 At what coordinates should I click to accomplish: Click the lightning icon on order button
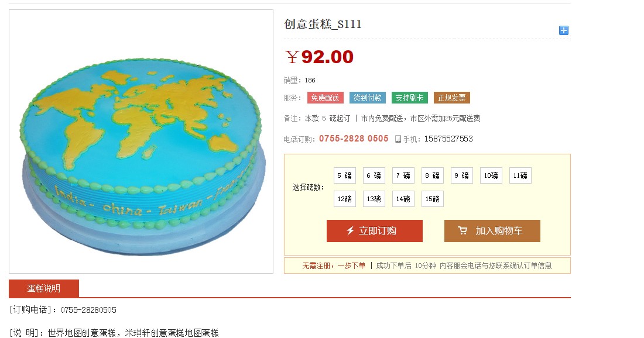350,230
